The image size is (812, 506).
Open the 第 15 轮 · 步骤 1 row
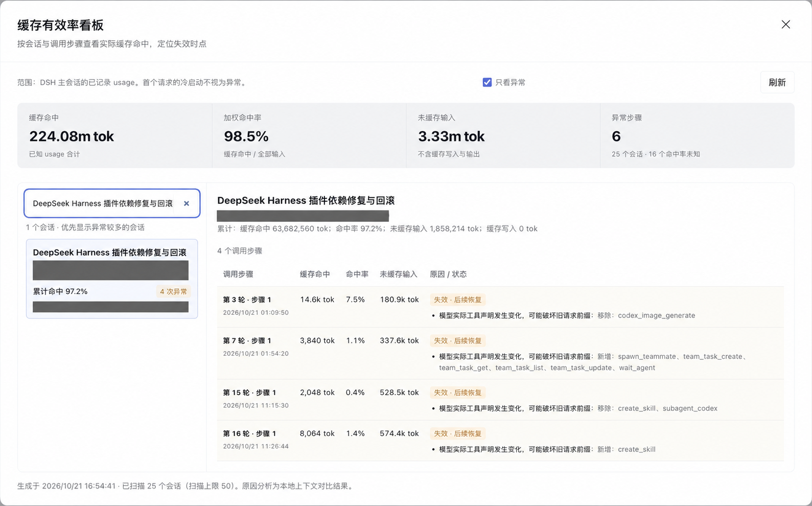click(x=500, y=400)
